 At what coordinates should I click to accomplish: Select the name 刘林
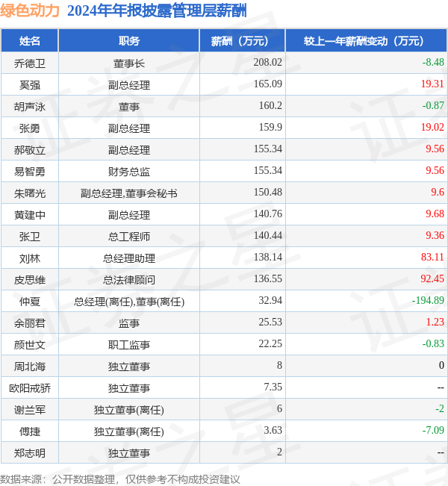pos(29,258)
